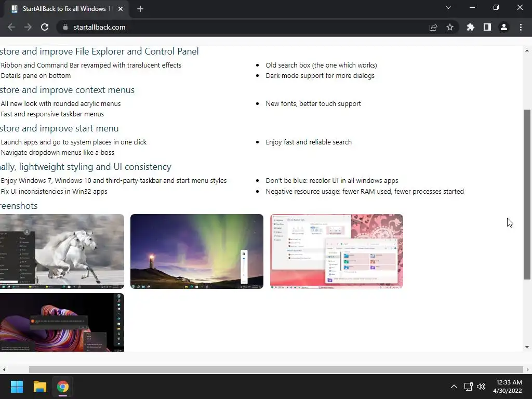532x399 pixels.
Task: Open the pink File Explorer screenshot thumbnail
Action: pos(337,251)
